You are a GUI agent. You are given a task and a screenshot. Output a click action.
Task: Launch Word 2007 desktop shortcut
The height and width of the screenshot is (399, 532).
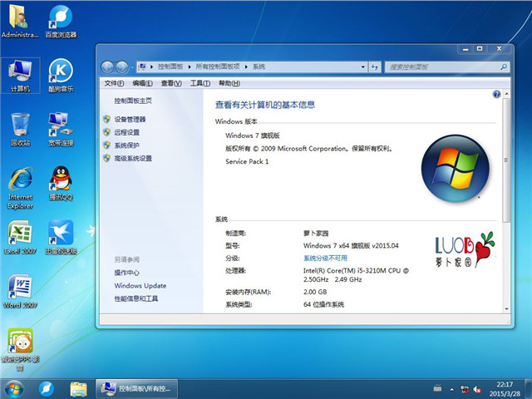click(x=20, y=292)
